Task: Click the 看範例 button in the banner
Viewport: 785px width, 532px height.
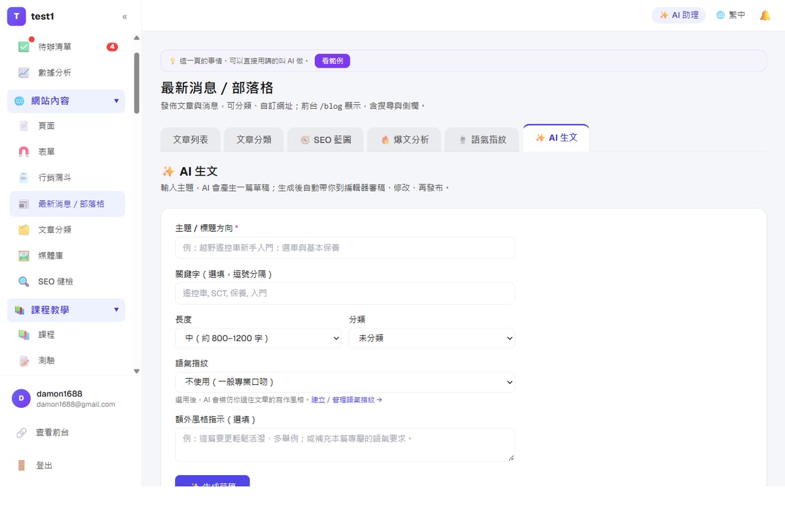Action: [333, 61]
